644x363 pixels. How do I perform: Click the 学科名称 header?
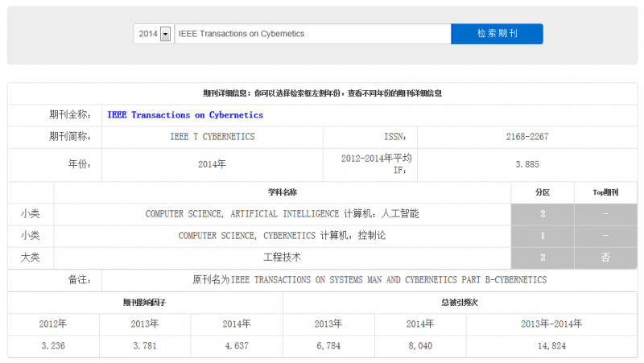[x=283, y=192]
